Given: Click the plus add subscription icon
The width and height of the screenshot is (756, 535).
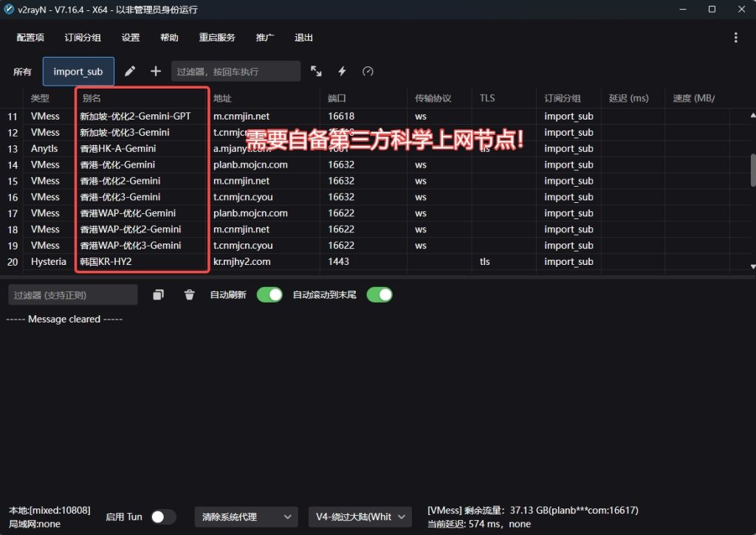Looking at the screenshot, I should pos(156,72).
